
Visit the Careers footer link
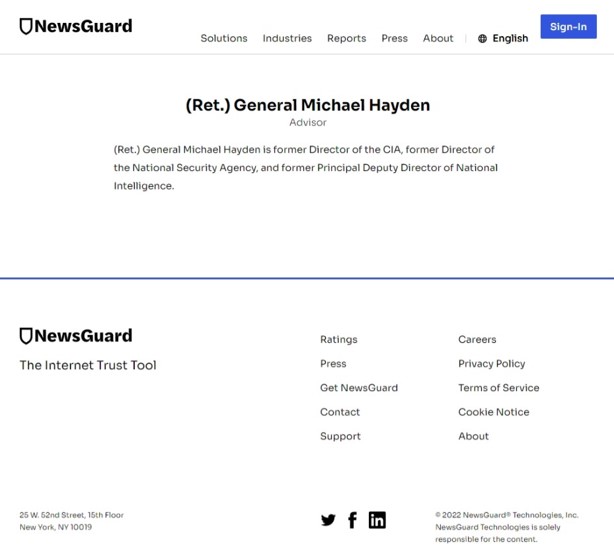477,340
